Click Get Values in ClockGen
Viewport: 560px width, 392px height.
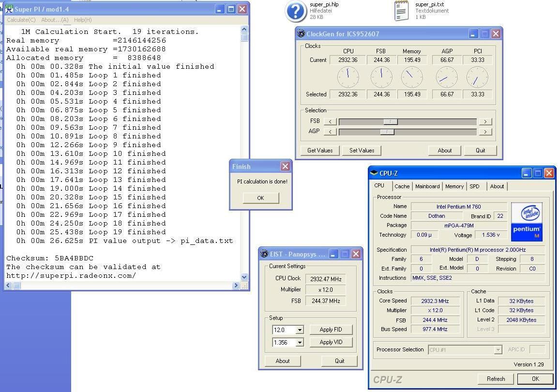pyautogui.click(x=320, y=151)
